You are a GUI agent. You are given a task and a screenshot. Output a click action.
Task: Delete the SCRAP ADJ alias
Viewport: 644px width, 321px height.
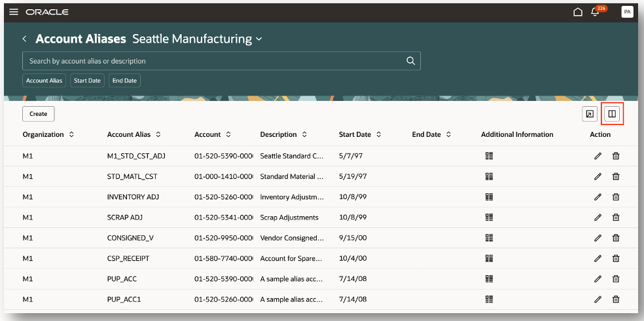point(616,217)
